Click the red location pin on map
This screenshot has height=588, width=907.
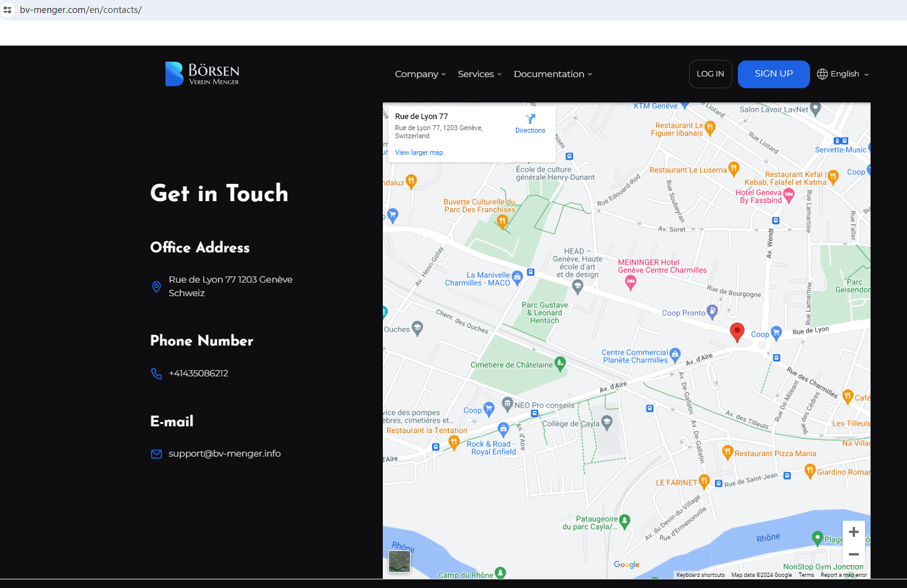tap(737, 331)
